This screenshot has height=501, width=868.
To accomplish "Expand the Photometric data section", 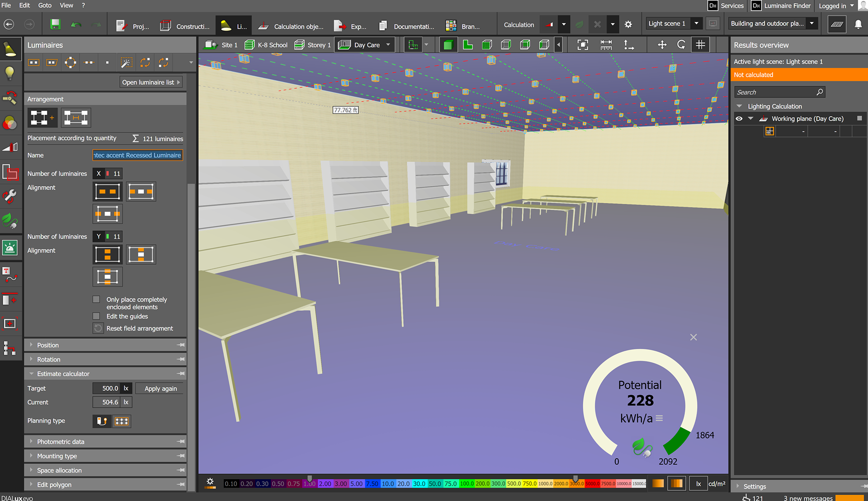I will [x=61, y=441].
